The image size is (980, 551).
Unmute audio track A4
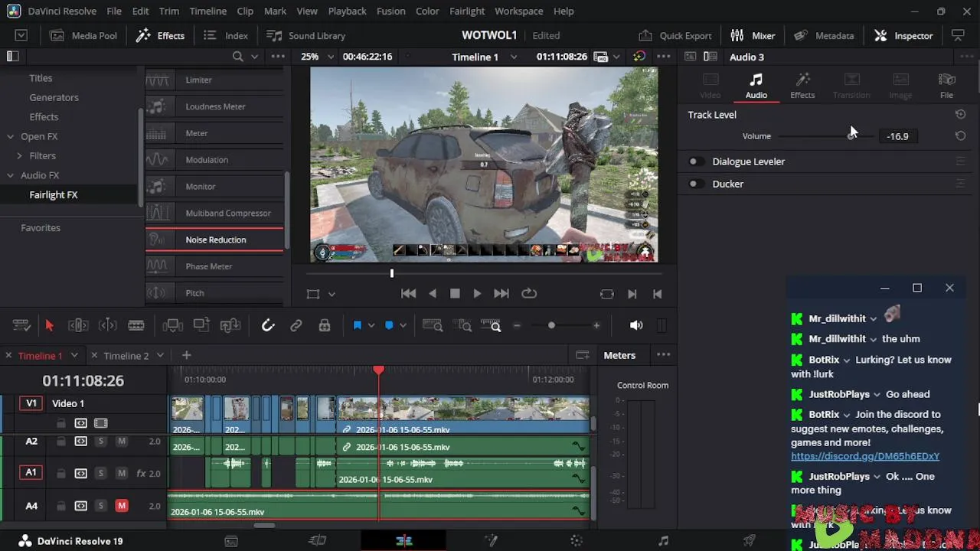122,506
